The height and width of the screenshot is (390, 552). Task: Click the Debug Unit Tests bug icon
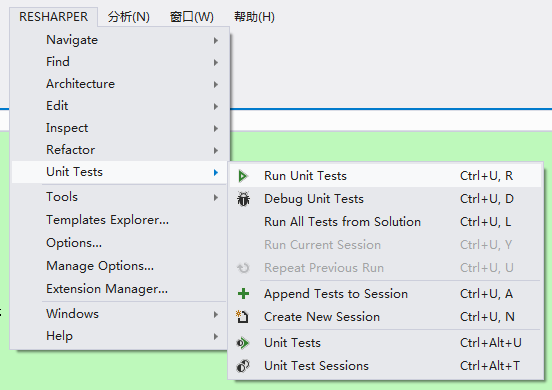243,199
